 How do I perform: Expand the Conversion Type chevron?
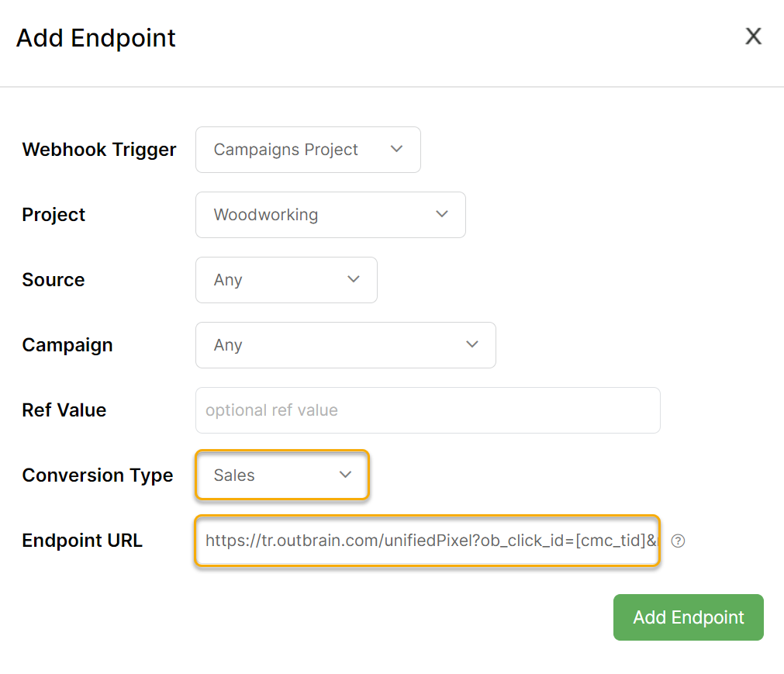[x=345, y=475]
